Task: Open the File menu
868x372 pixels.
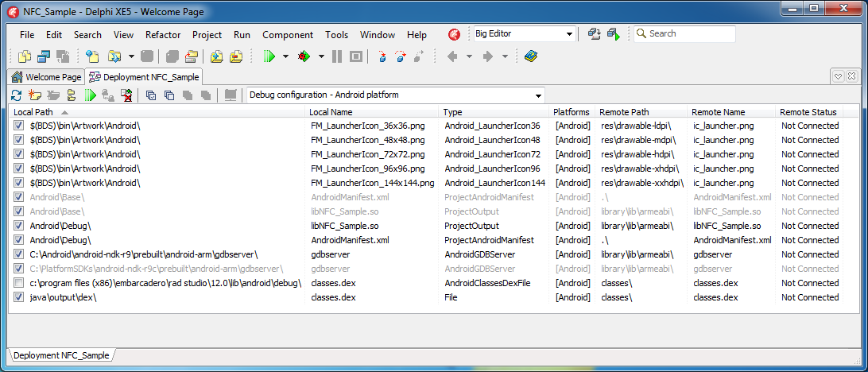Action: pos(26,35)
